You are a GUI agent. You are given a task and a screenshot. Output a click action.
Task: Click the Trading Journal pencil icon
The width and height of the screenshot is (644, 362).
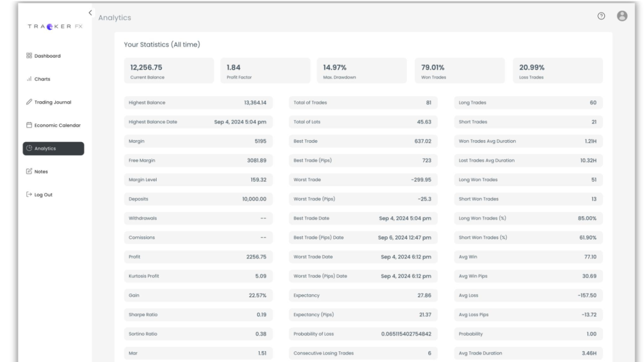28,102
